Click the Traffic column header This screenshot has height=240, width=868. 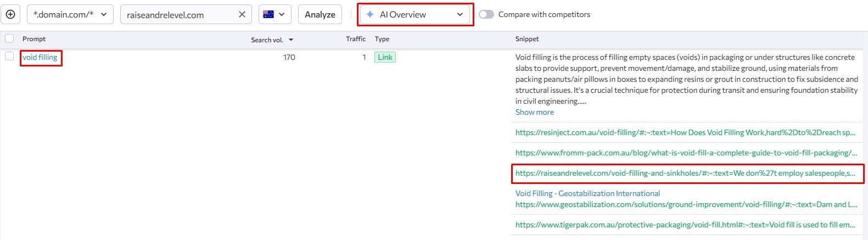[x=355, y=39]
